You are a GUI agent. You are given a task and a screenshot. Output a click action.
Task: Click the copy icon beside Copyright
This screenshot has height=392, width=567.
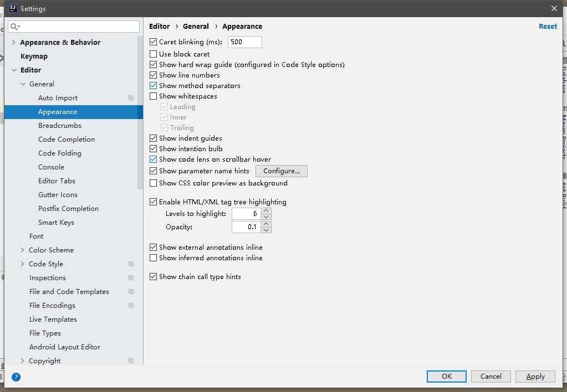[131, 361]
